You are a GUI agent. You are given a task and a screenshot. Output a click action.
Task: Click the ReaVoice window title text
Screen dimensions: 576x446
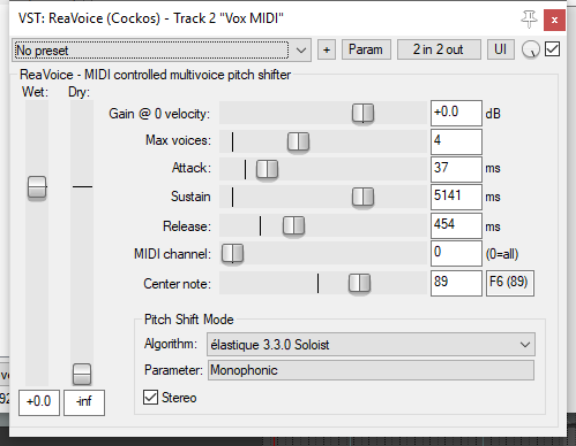point(151,18)
